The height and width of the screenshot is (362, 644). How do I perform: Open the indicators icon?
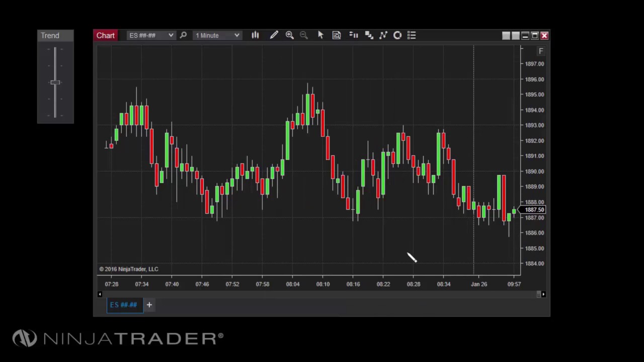[383, 35]
